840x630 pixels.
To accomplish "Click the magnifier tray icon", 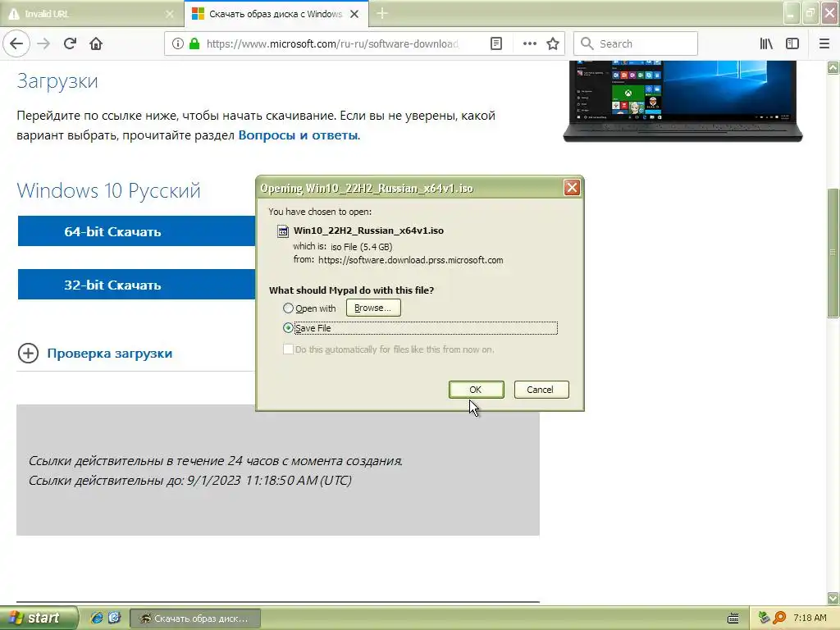I will click(x=779, y=618).
